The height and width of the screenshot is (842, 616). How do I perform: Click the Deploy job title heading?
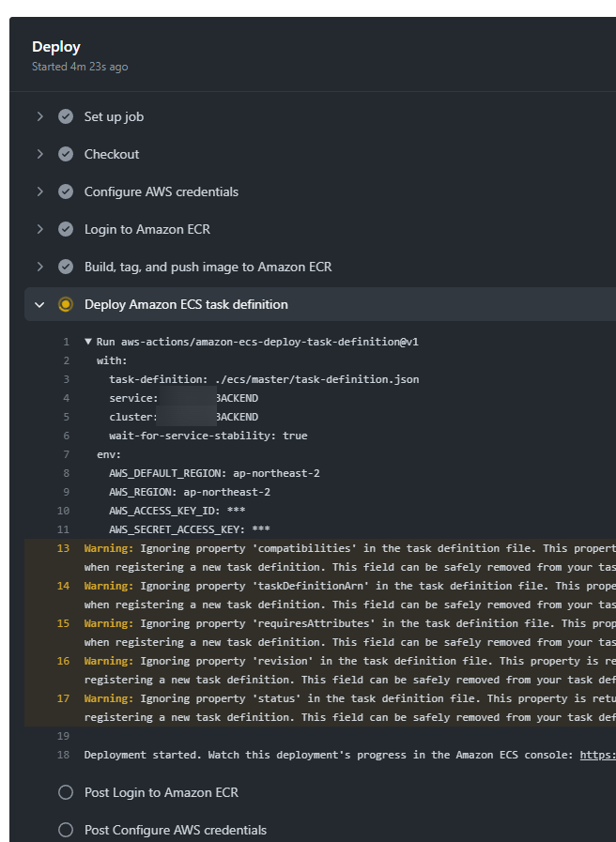pyautogui.click(x=56, y=47)
